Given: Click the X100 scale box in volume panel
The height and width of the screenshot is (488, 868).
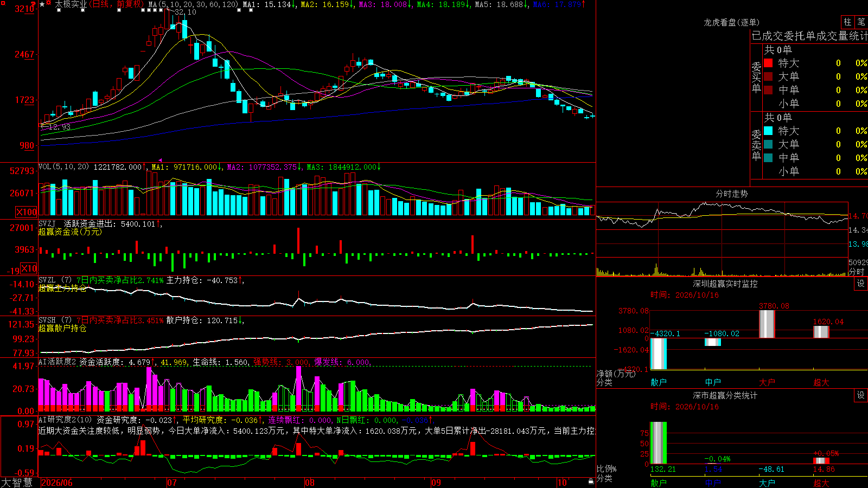Looking at the screenshot, I should [26, 212].
